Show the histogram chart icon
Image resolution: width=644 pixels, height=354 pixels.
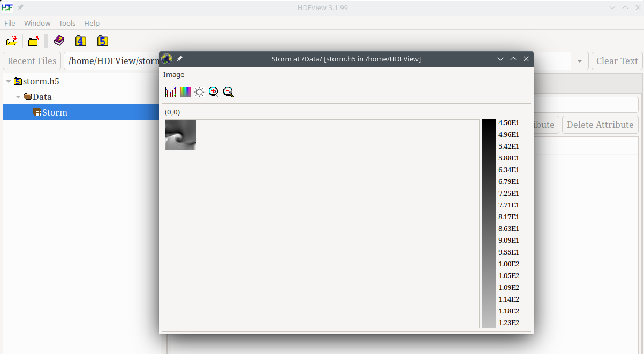[x=171, y=92]
